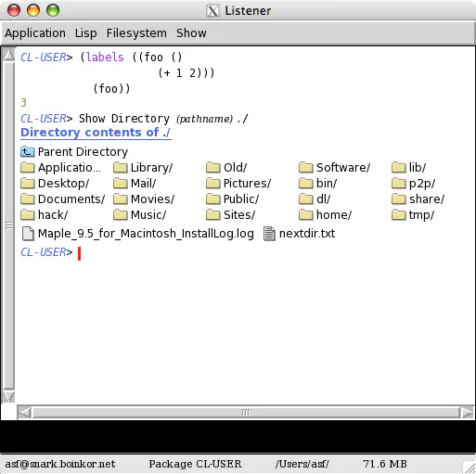Viewport: 476px width, 474px height.
Task: Click the Maple install log document icon
Action: [x=28, y=234]
